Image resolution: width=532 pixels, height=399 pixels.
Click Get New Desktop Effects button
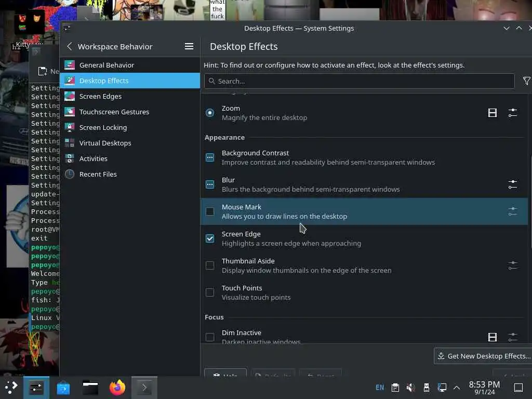[484, 356]
